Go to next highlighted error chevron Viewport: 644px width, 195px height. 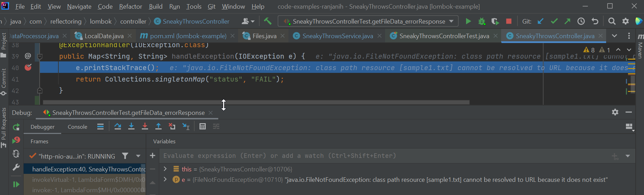pyautogui.click(x=629, y=50)
